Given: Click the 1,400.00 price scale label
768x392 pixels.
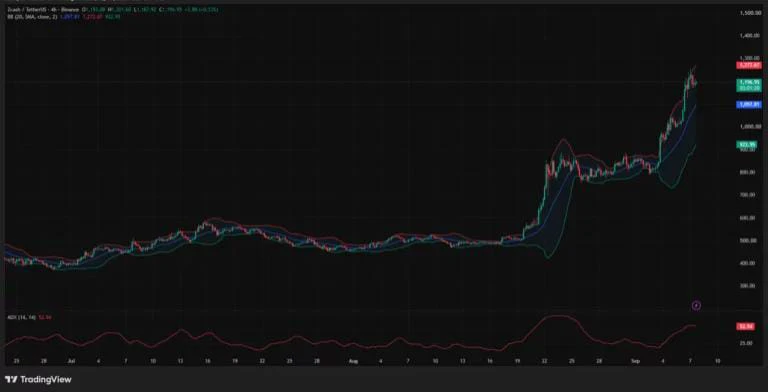Looking at the screenshot, I should pos(749,35).
